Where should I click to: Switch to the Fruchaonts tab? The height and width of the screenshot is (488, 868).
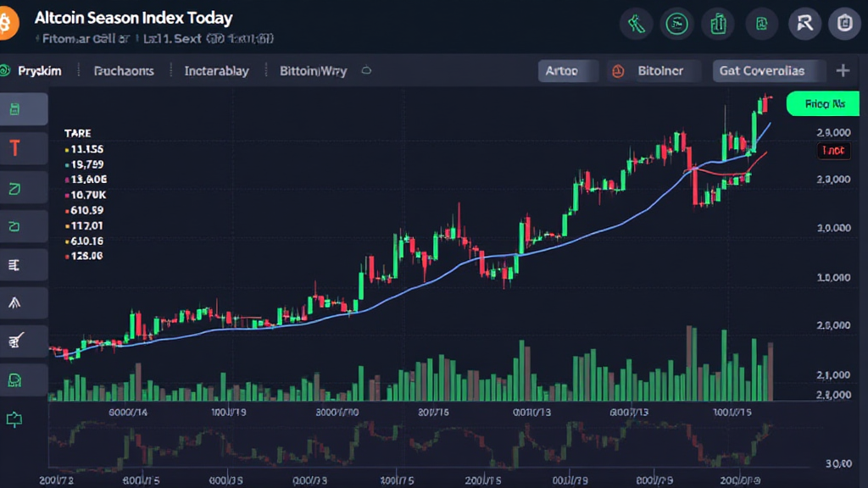tap(124, 71)
